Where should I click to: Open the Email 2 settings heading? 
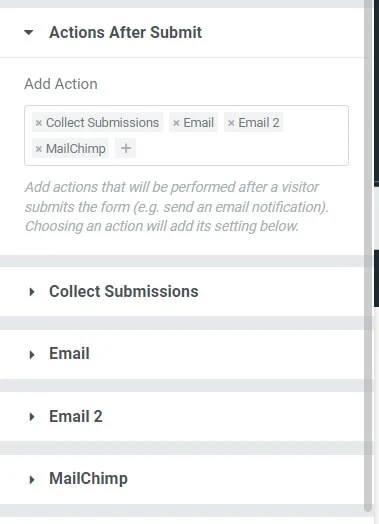(76, 416)
